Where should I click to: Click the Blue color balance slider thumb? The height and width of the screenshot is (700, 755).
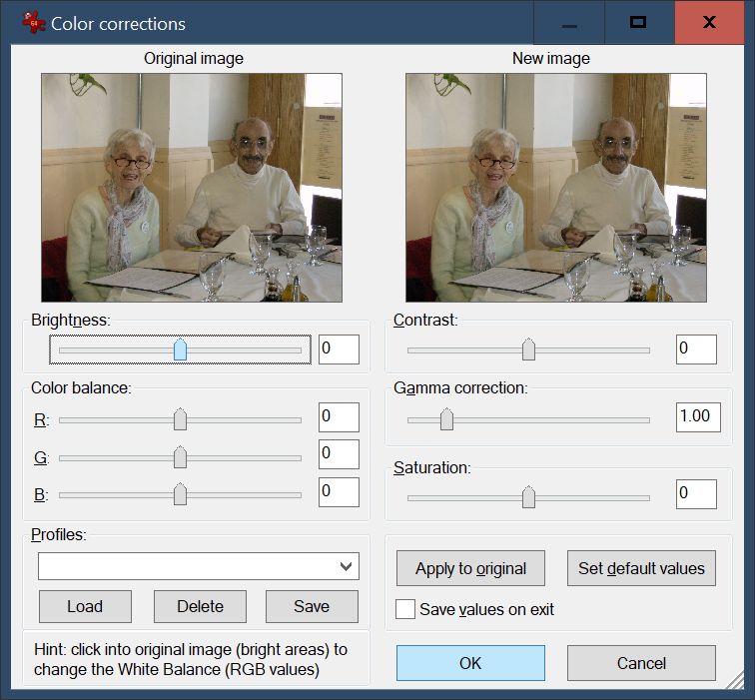tap(180, 494)
